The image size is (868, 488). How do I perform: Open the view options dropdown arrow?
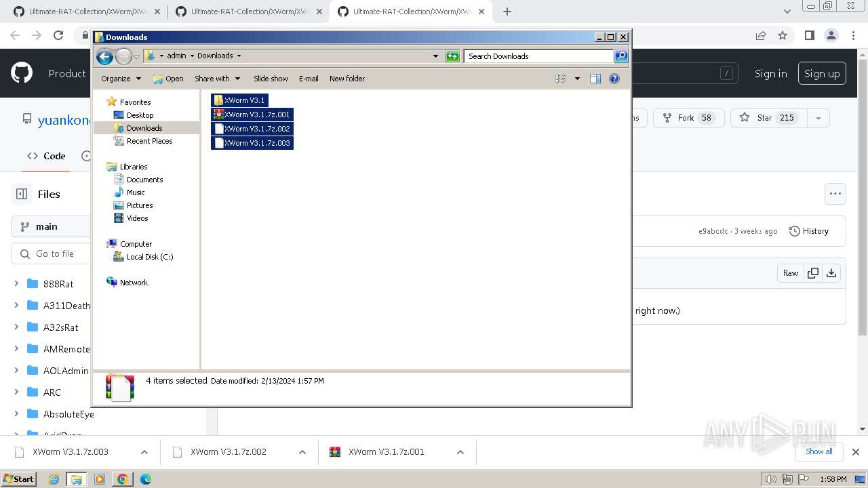pos(577,79)
